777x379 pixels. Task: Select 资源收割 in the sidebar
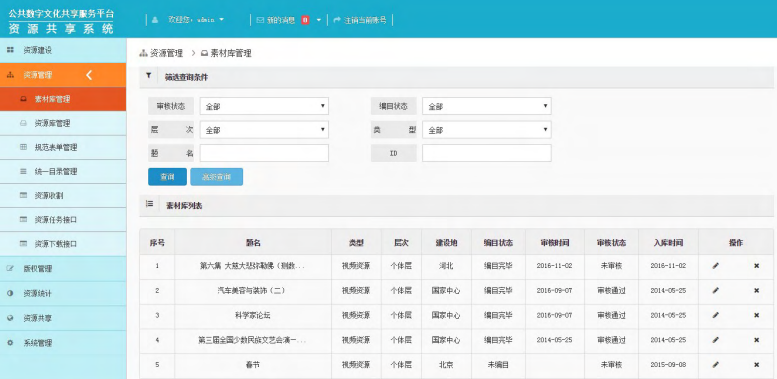coord(63,196)
